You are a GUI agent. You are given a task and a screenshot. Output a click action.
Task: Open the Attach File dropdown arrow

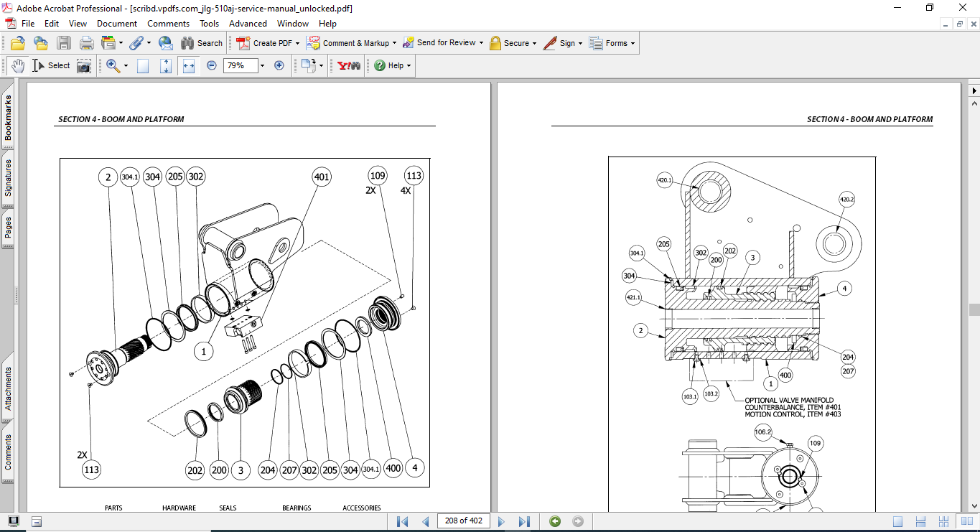pyautogui.click(x=148, y=44)
